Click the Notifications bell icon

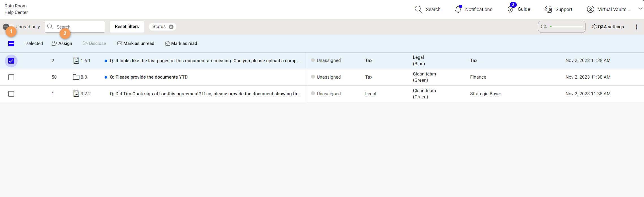click(458, 9)
